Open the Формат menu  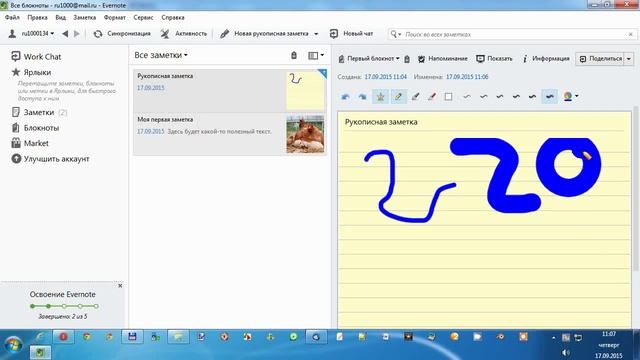[115, 18]
